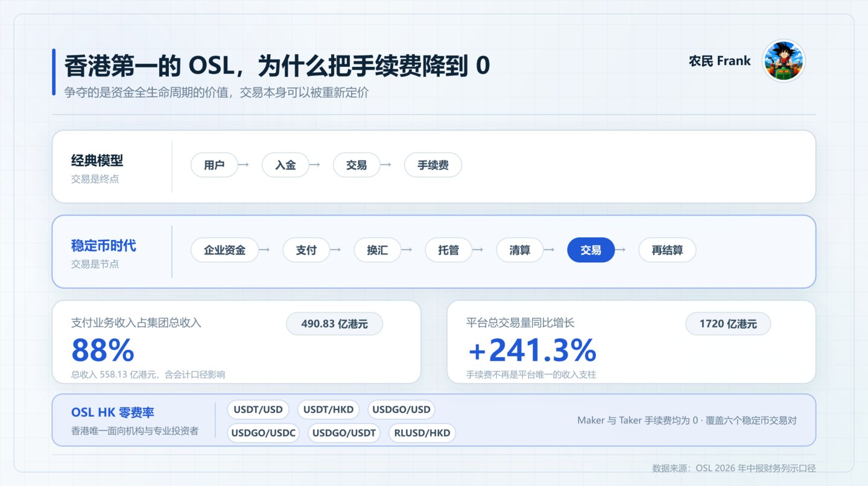
Task: Click the arrow before the 手续费 pill
Action: pos(386,165)
